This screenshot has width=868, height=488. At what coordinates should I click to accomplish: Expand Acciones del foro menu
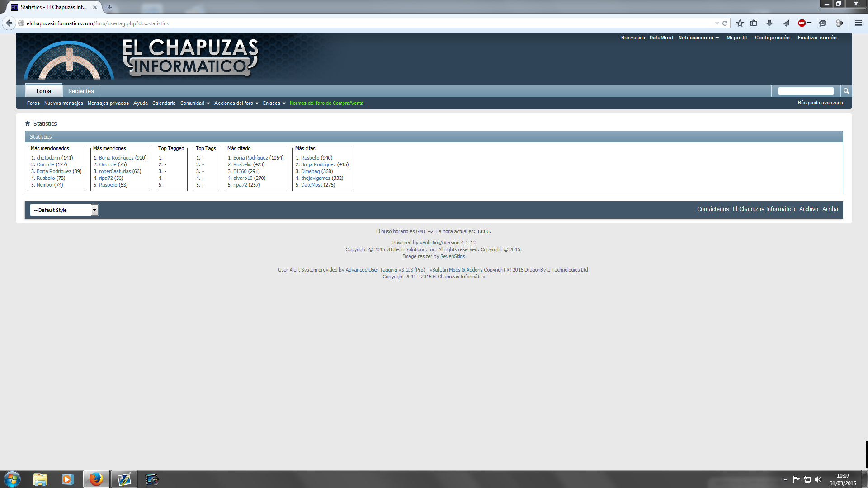(236, 103)
